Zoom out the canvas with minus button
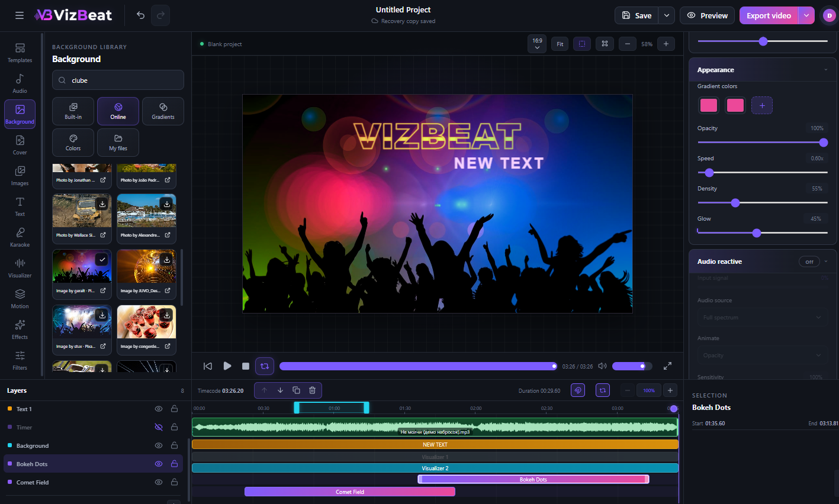The width and height of the screenshot is (839, 504). point(628,44)
